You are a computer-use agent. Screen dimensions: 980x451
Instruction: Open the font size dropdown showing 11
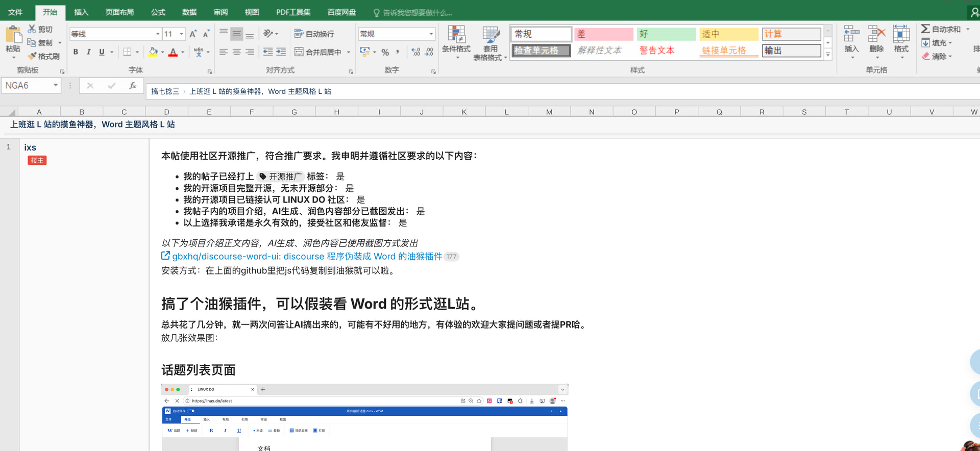click(x=182, y=34)
